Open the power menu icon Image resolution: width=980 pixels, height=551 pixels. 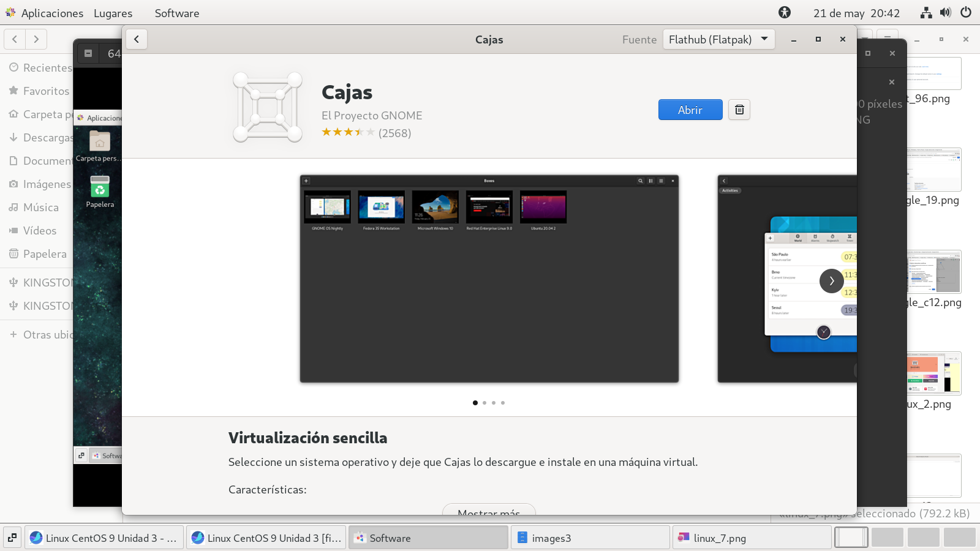click(966, 13)
